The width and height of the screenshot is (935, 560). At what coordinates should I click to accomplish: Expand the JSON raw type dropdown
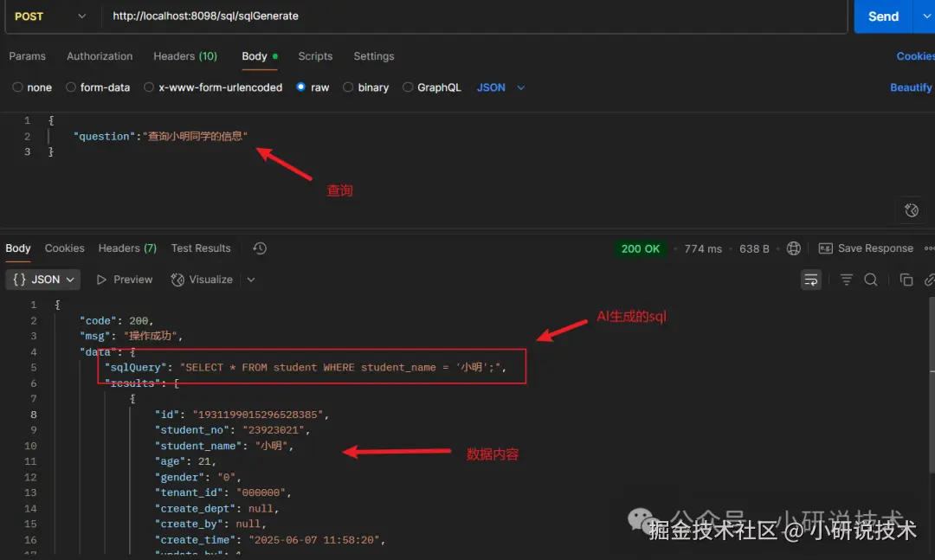tap(501, 87)
